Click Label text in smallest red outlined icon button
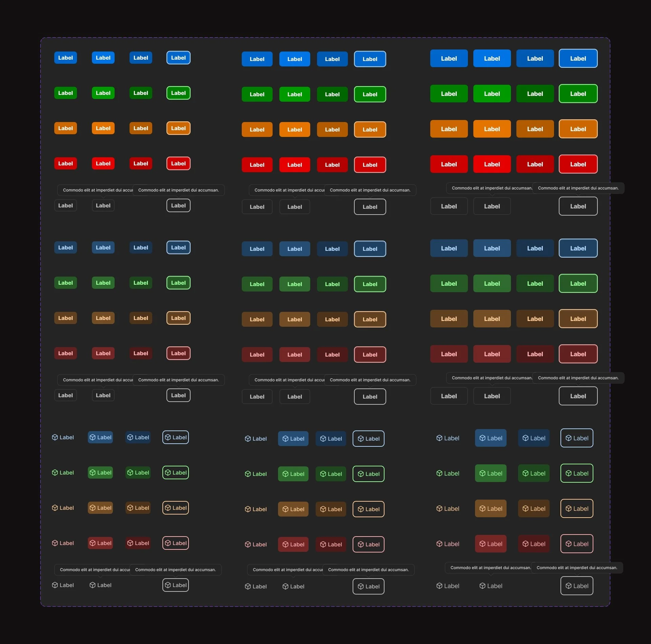Image resolution: width=651 pixels, height=644 pixels. pos(179,543)
